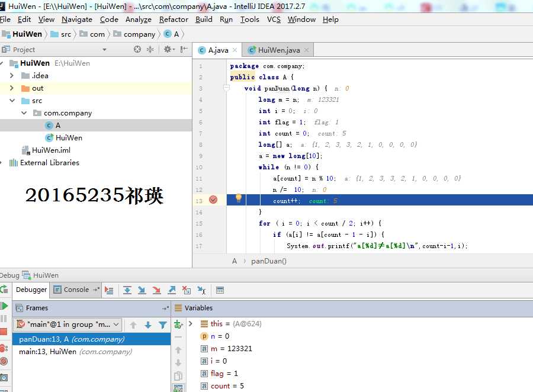Click the Force Step Into red arrow icon
Image resolution: width=533 pixels, height=392 pixels.
[x=157, y=290]
